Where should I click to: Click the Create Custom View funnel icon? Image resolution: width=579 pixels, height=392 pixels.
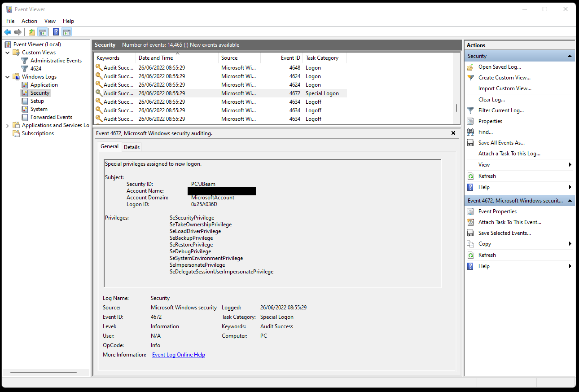coord(470,78)
